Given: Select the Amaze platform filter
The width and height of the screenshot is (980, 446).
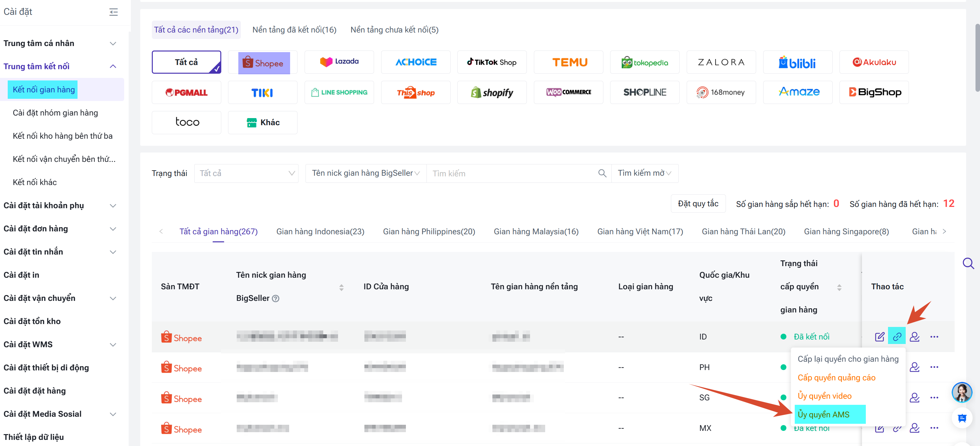Looking at the screenshot, I should [798, 92].
